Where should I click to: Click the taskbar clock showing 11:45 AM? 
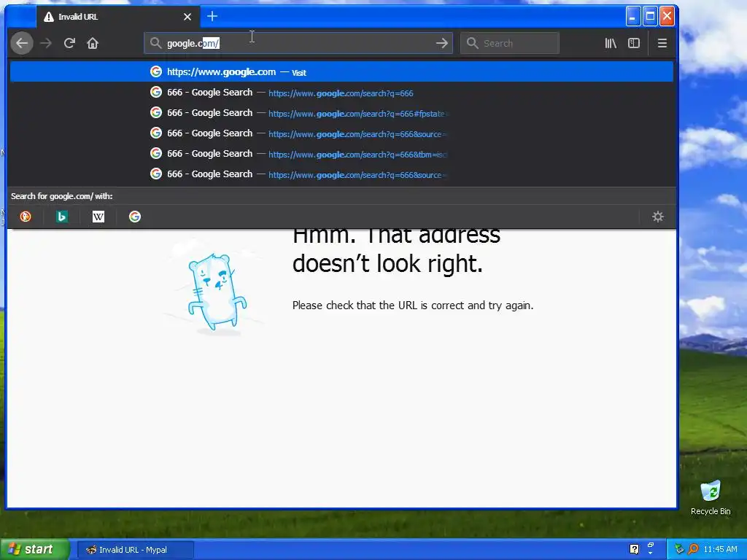[x=720, y=549]
